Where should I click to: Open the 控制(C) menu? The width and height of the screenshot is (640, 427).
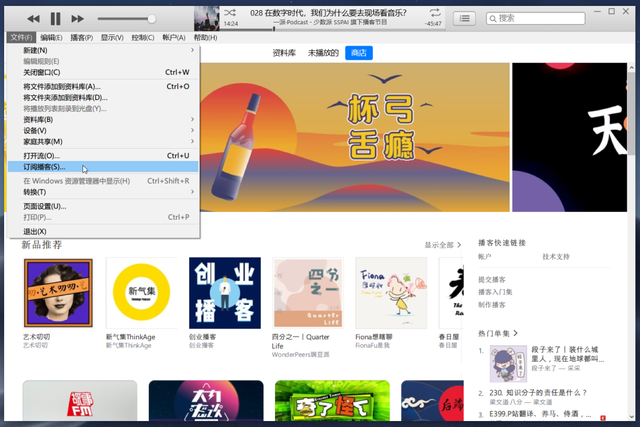tap(142, 38)
